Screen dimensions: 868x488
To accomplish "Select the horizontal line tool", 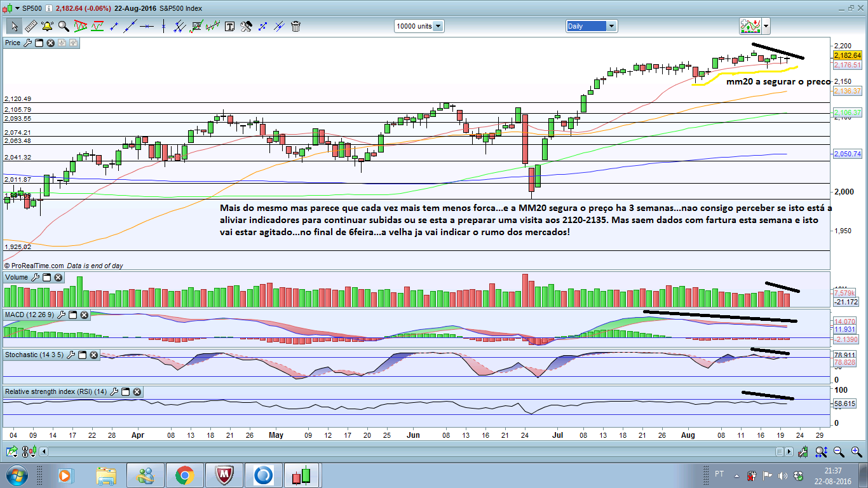I will coord(147,26).
